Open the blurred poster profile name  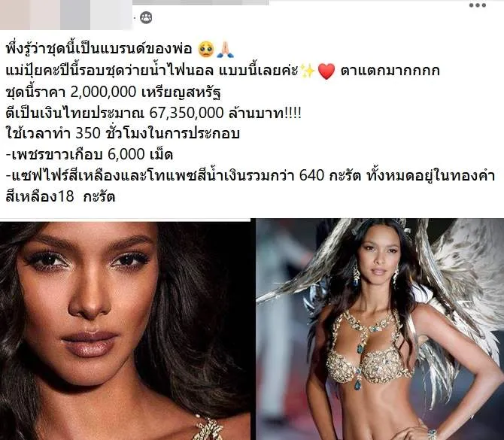[66, 15]
